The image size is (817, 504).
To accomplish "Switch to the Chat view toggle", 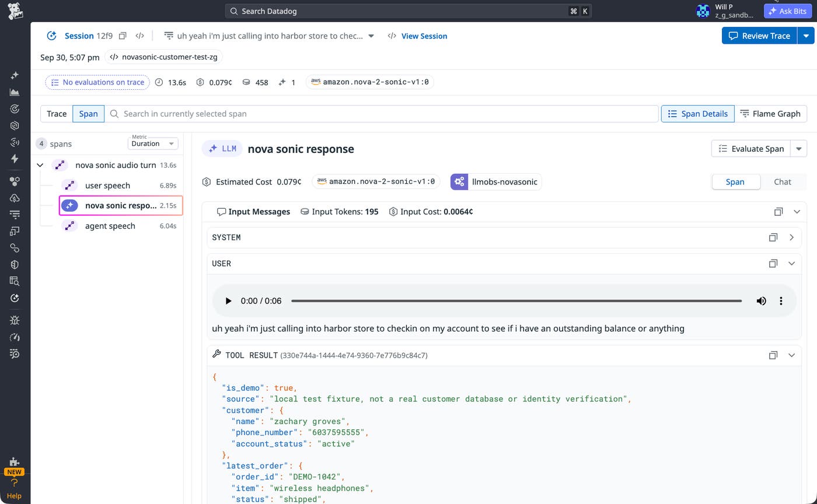I will 782,181.
